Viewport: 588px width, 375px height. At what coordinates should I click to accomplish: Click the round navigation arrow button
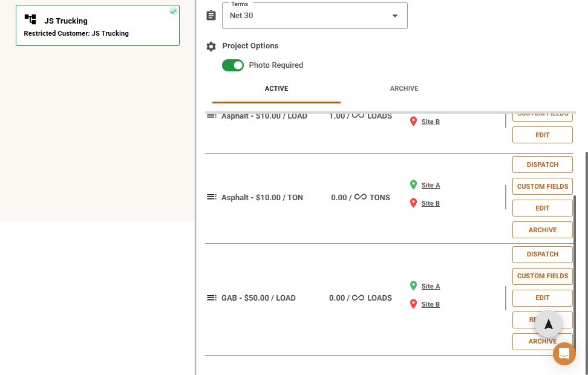(x=548, y=324)
